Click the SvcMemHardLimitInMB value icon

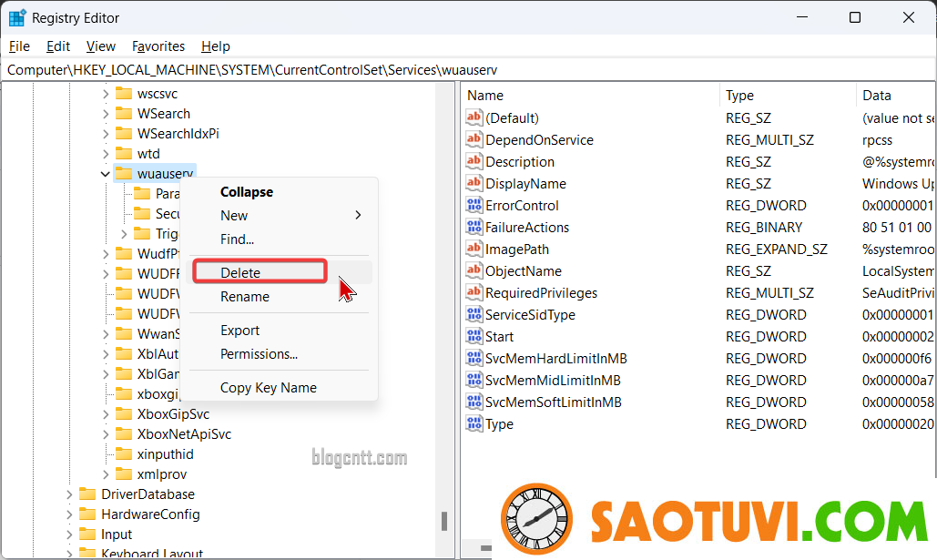[474, 358]
